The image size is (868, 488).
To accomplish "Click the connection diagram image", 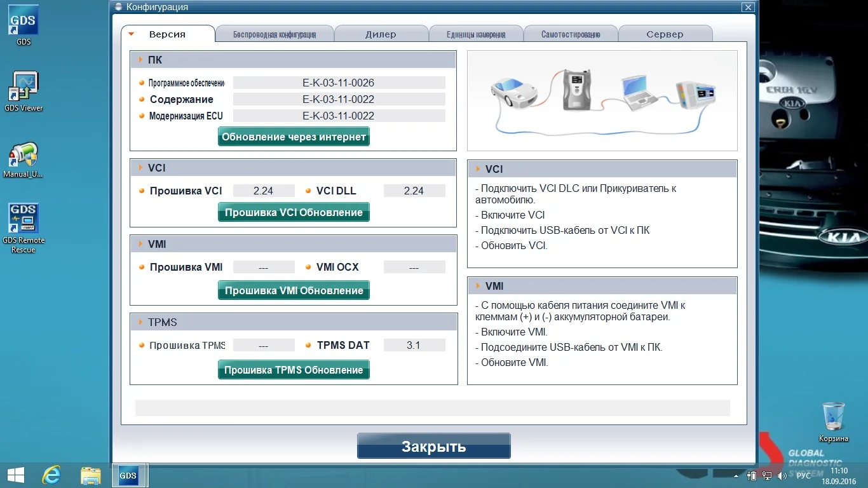I will click(x=602, y=100).
